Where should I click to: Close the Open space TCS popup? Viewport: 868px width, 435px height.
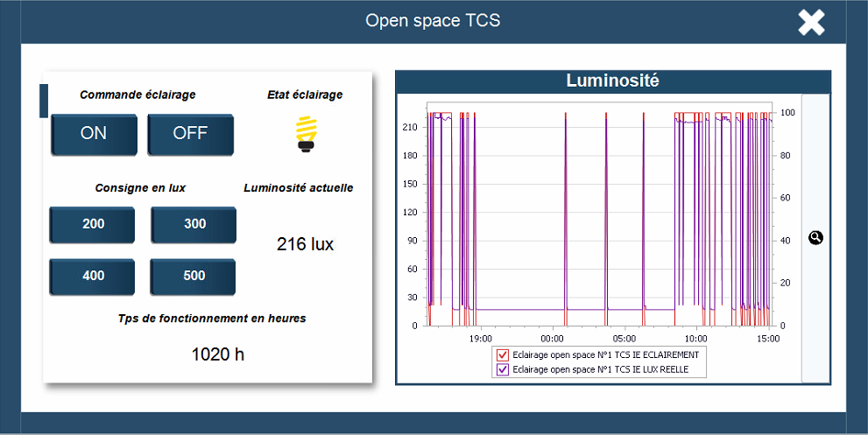tap(812, 23)
